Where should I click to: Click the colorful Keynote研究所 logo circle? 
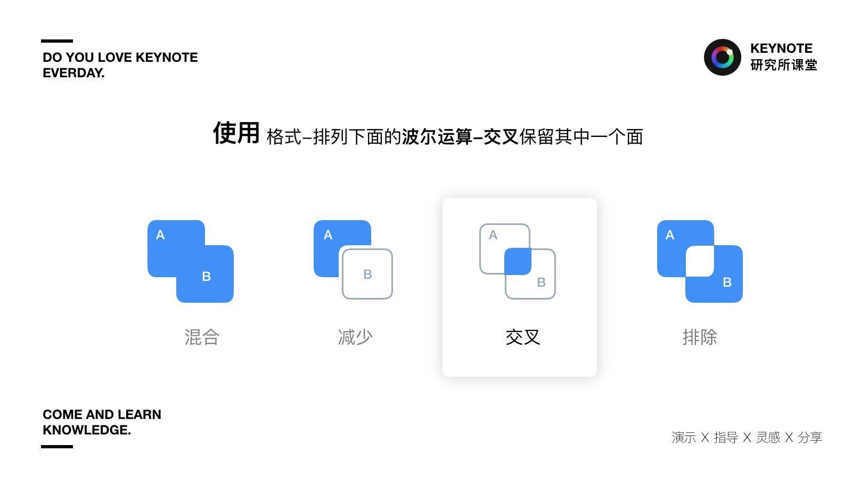pos(723,57)
